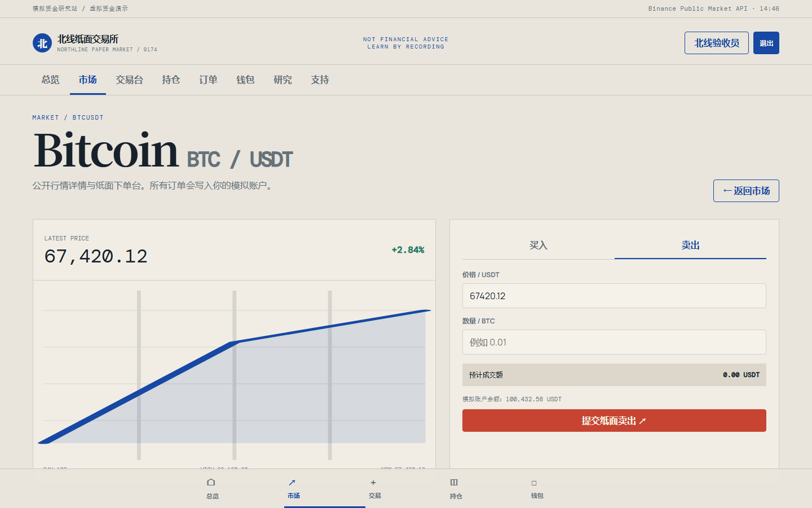Click the 价格 / USDT input field
The height and width of the screenshot is (508, 812).
tap(614, 296)
